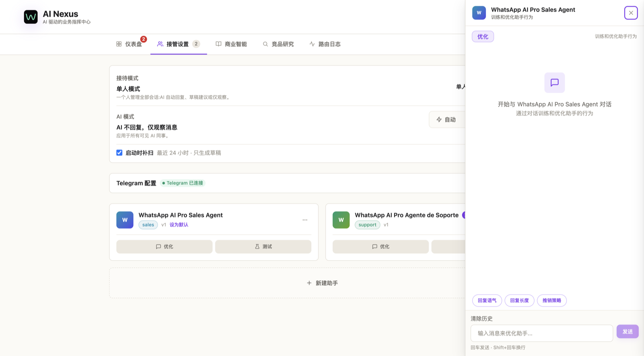This screenshot has height=356, width=644.
Task: Click 设为默认 link on Sales Agent card
Action: coord(179,225)
